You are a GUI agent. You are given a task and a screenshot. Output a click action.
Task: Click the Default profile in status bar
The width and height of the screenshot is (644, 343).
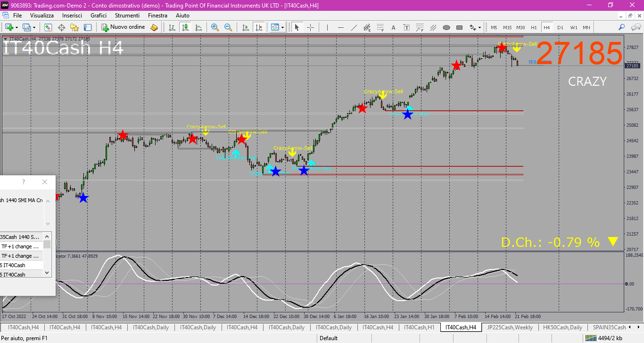329,338
